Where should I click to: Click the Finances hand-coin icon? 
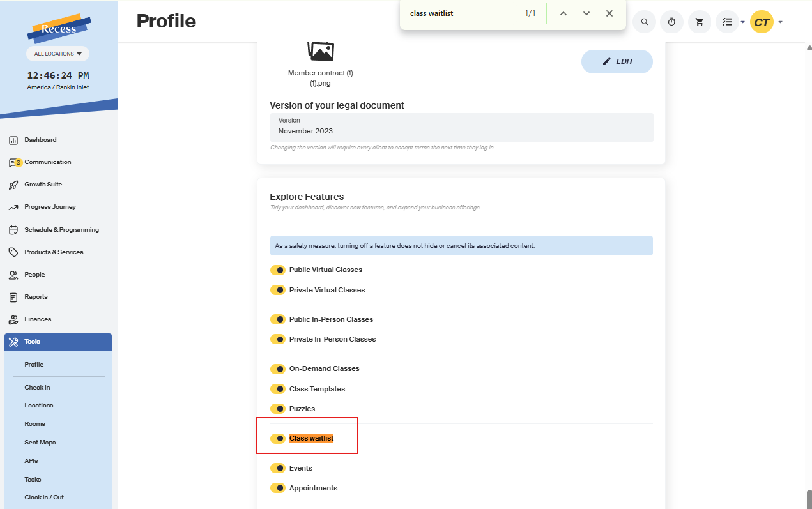click(x=13, y=319)
